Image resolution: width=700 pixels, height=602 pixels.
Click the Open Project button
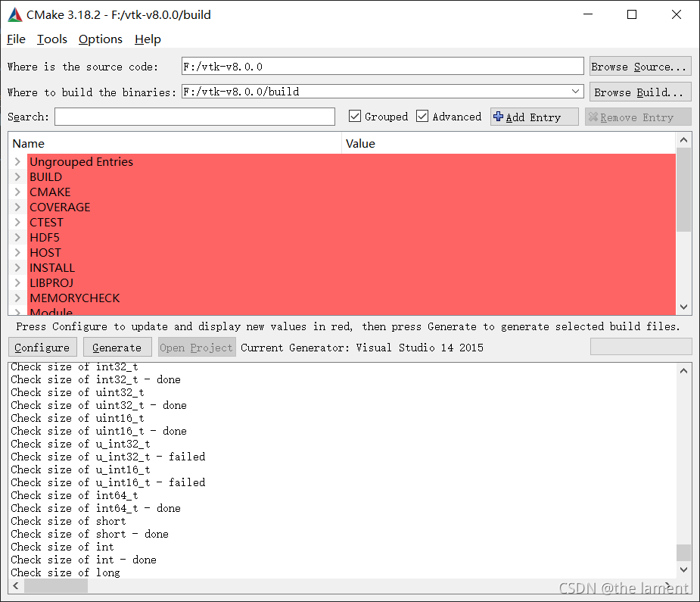196,348
